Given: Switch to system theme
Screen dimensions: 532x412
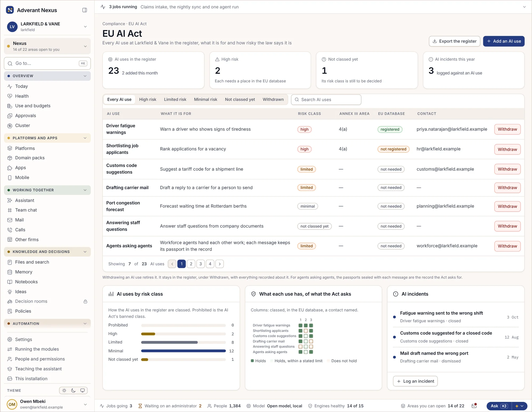Looking at the screenshot, I should click(82, 390).
